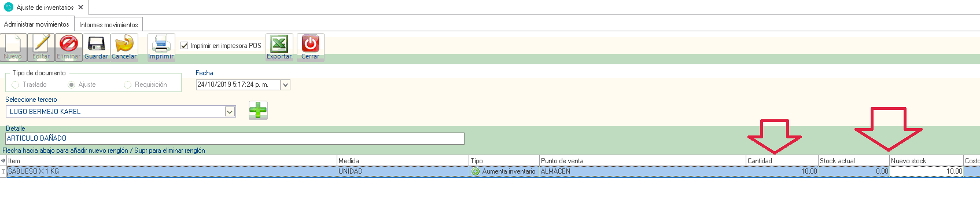Click the ALMACEN cell
Image resolution: width=980 pixels, height=224 pixels.
pyautogui.click(x=643, y=171)
